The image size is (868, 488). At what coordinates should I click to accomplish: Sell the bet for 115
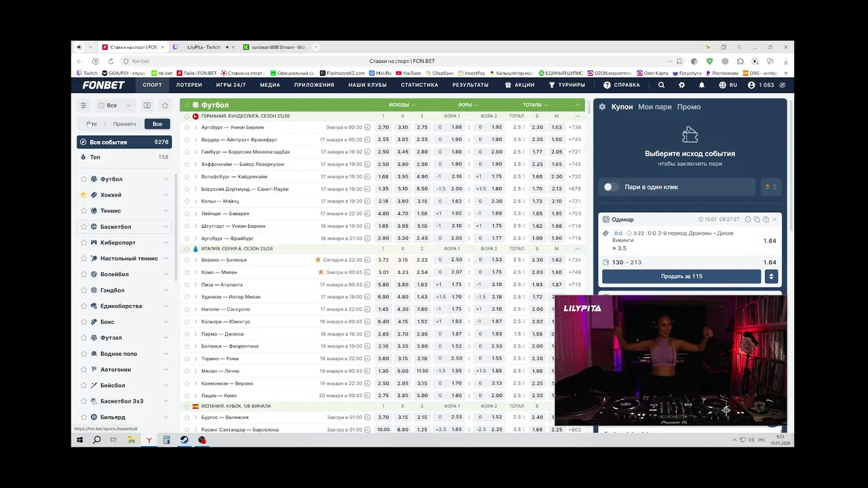tap(682, 277)
